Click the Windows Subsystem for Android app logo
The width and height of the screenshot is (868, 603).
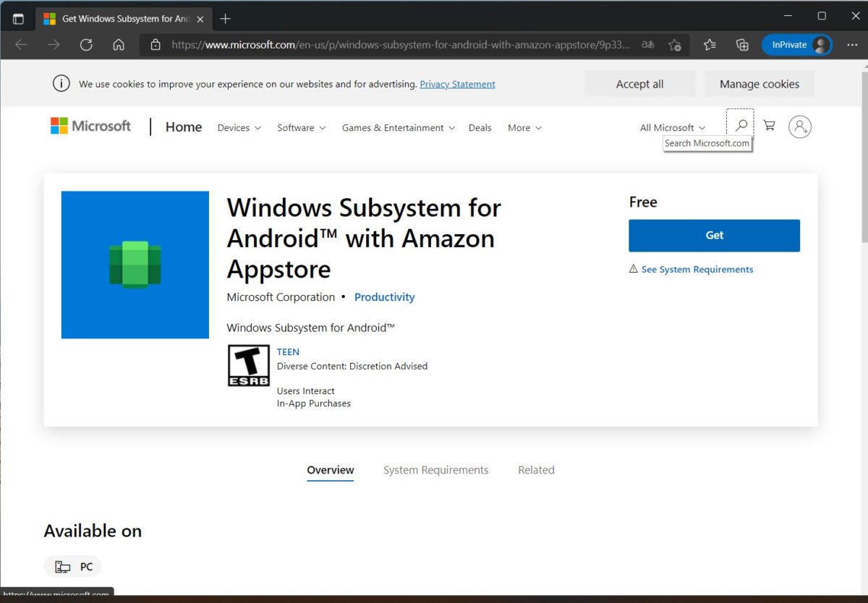[135, 265]
